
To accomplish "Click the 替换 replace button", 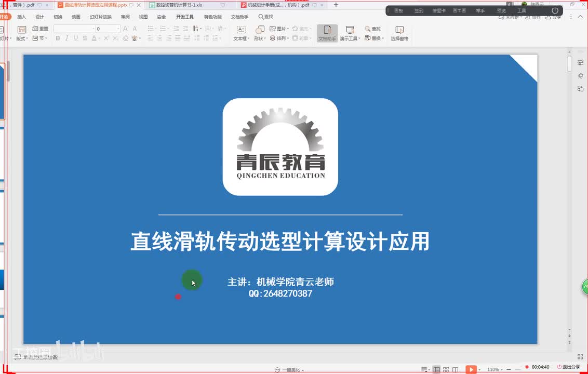I will coord(374,38).
